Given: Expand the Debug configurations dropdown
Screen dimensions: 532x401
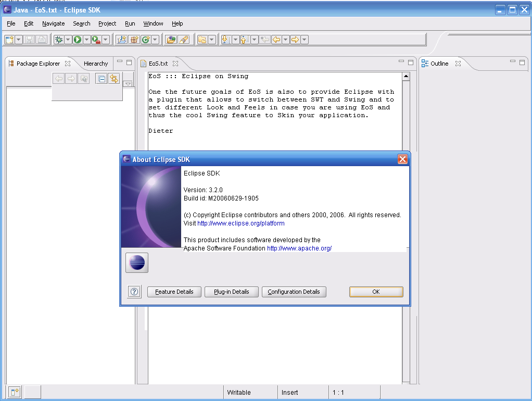Looking at the screenshot, I should (68, 40).
